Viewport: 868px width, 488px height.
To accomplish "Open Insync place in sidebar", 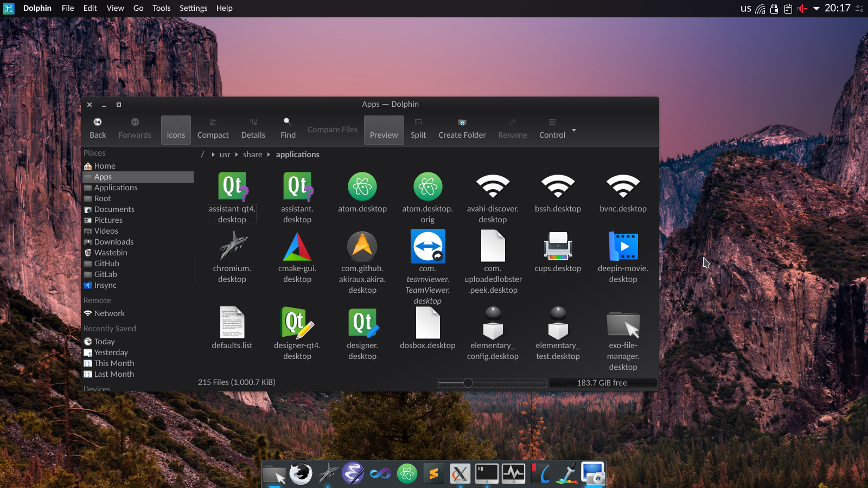I will pos(138,285).
